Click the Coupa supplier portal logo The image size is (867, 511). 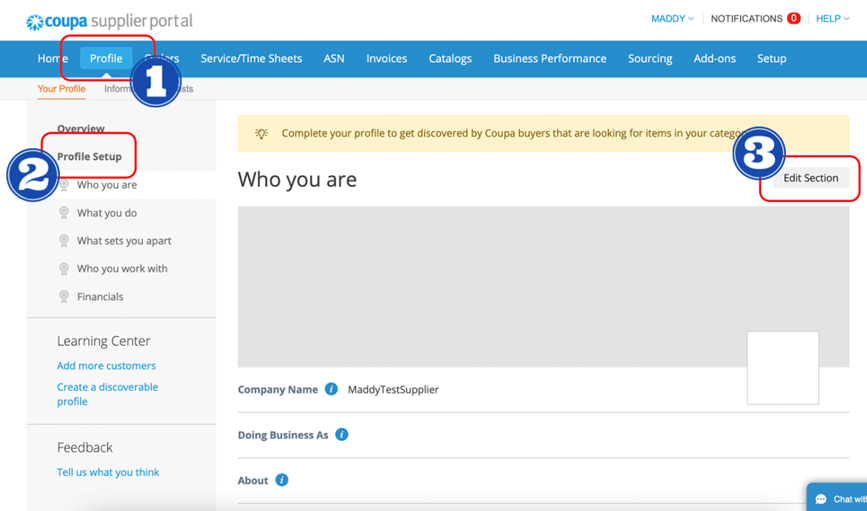109,21
